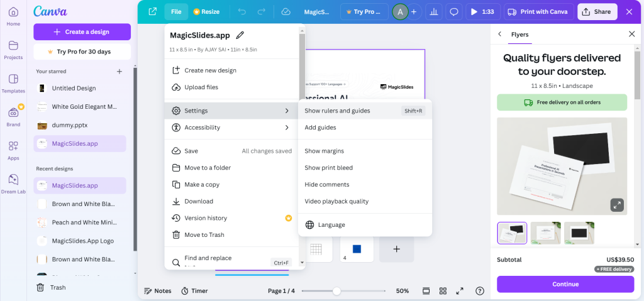Click the File menu scrollbar down arrow

[x=303, y=263]
